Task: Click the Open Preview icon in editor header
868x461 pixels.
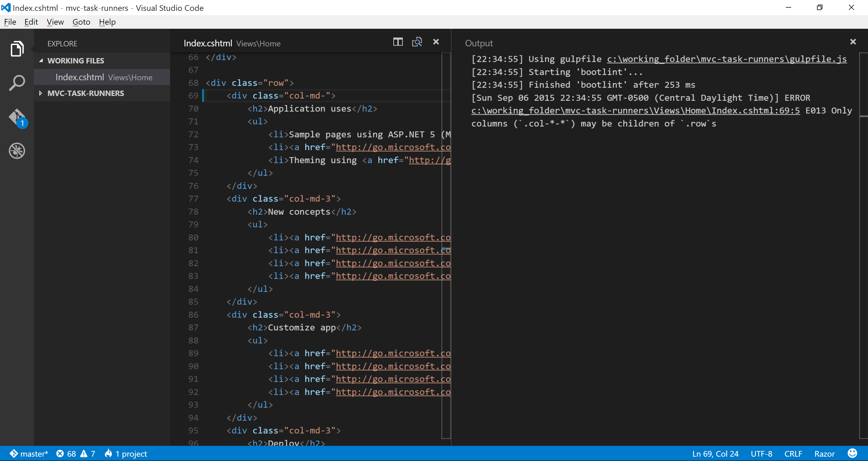Action: click(x=417, y=42)
